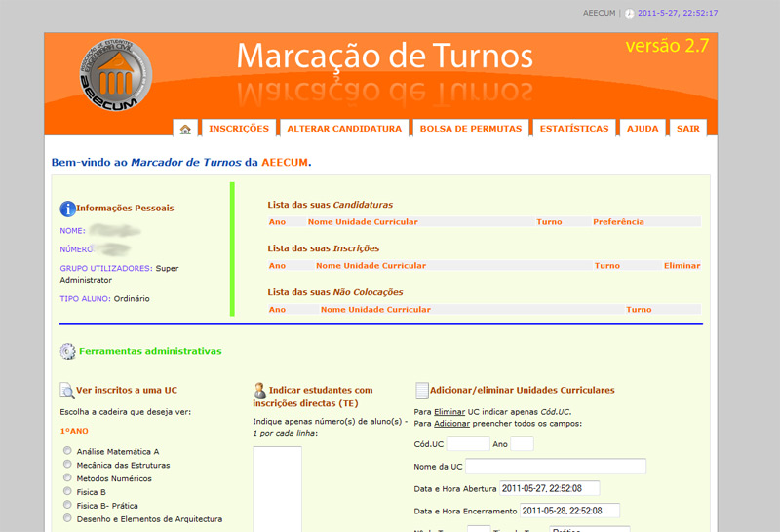Click the clock icon beside the date
Screen dimensions: 780x532
[x=629, y=14]
